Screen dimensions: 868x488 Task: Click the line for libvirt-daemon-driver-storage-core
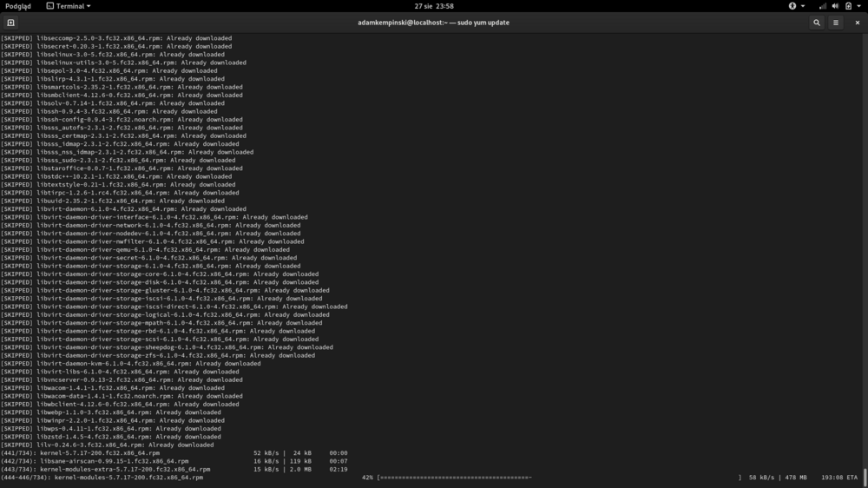click(x=160, y=274)
